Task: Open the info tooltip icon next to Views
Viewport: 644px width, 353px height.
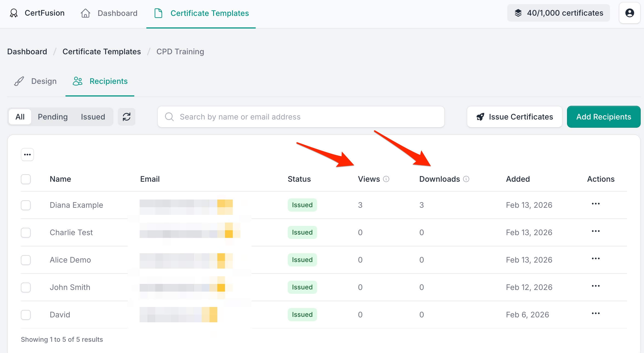Action: coord(386,179)
